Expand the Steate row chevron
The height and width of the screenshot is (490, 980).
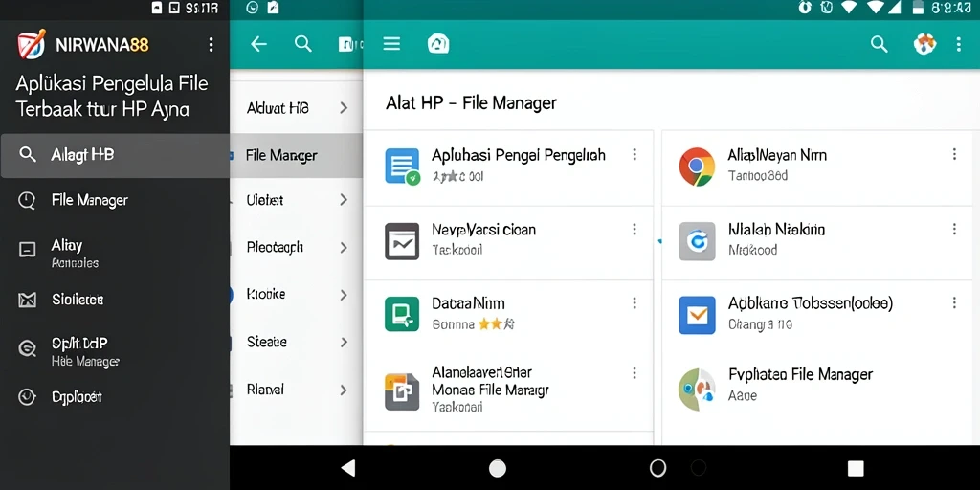[x=344, y=342]
